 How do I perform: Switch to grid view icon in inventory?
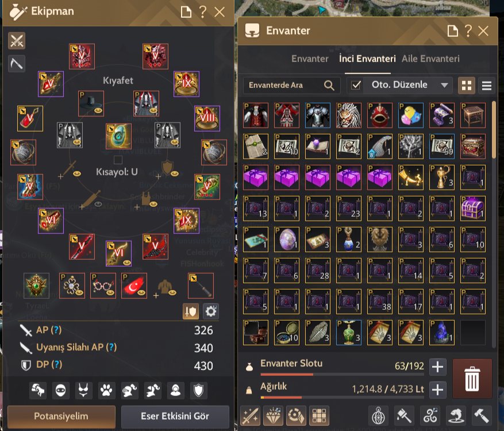[x=467, y=86]
